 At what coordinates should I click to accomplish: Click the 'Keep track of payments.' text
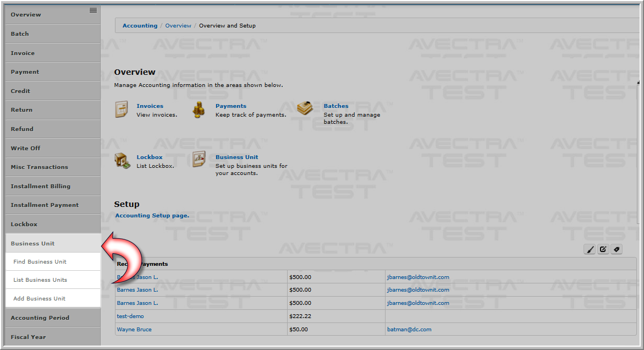click(x=251, y=114)
